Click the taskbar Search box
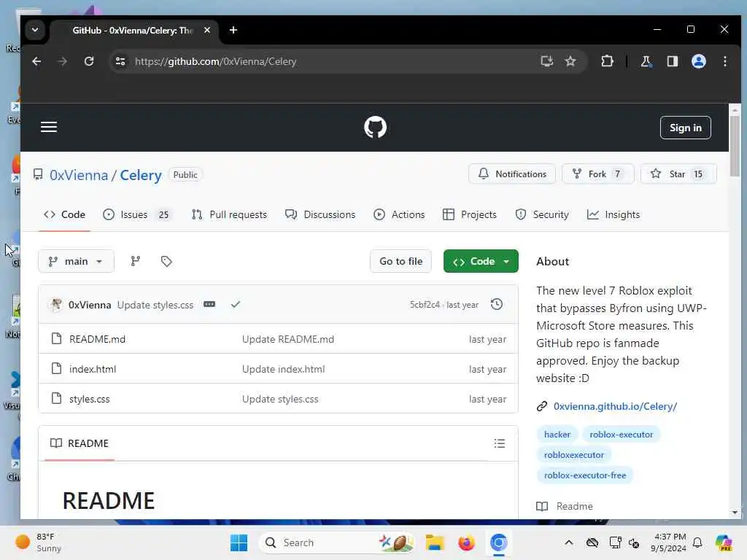 click(x=337, y=542)
